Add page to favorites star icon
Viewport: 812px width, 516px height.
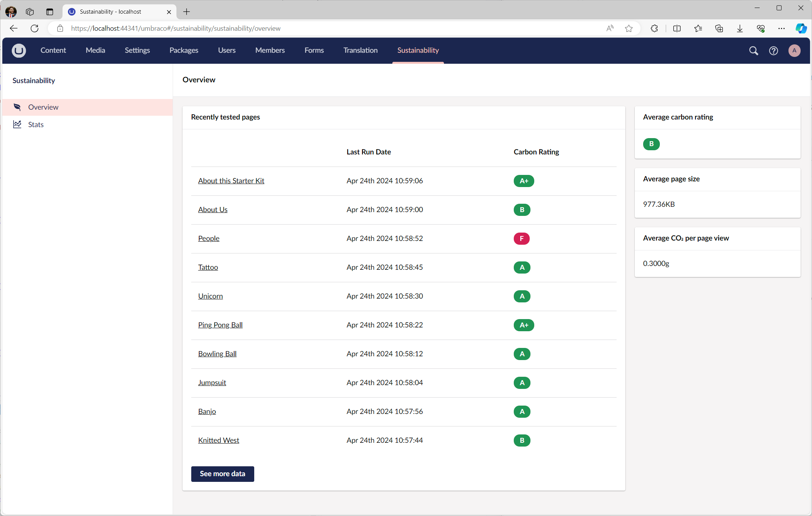pos(629,28)
